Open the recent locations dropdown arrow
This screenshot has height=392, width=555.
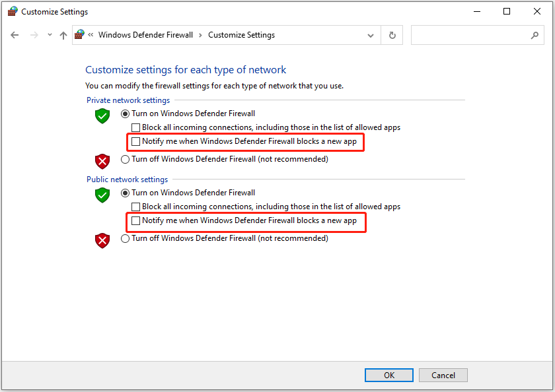tap(50, 34)
